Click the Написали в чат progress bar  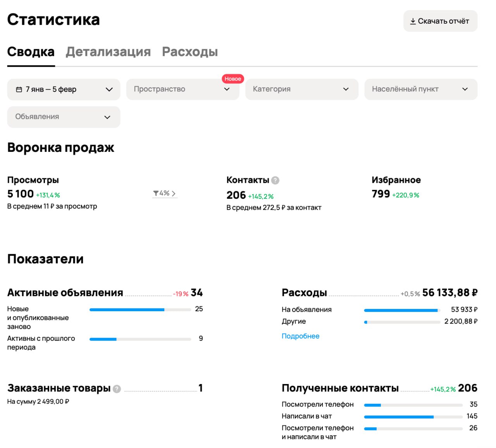tap(413, 417)
